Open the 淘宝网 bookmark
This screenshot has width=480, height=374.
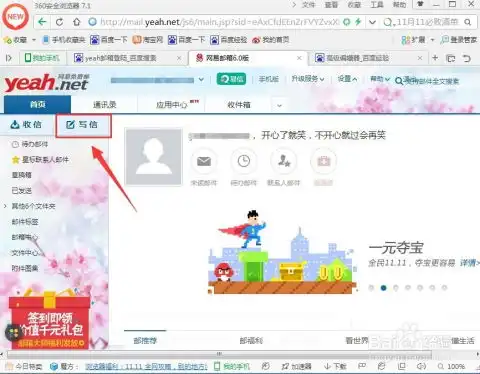tap(148, 40)
